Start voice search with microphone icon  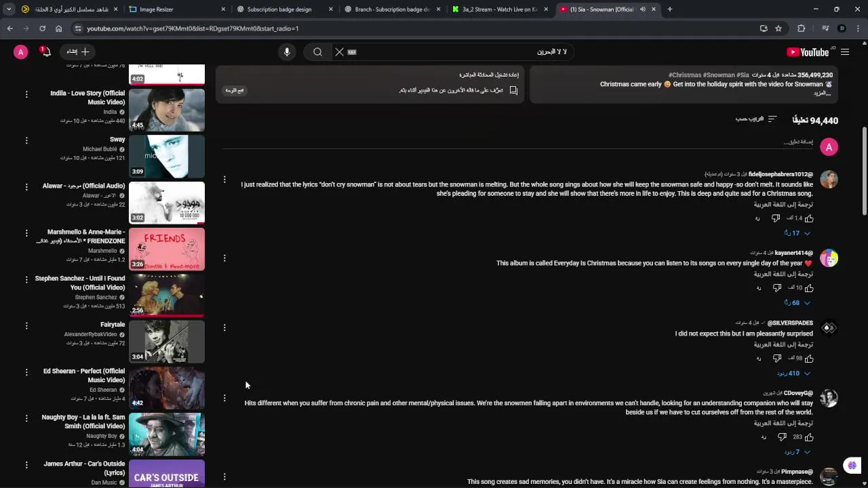pos(287,52)
